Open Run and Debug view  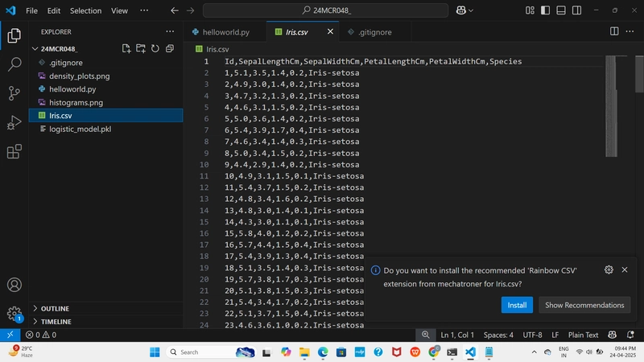pyautogui.click(x=14, y=122)
